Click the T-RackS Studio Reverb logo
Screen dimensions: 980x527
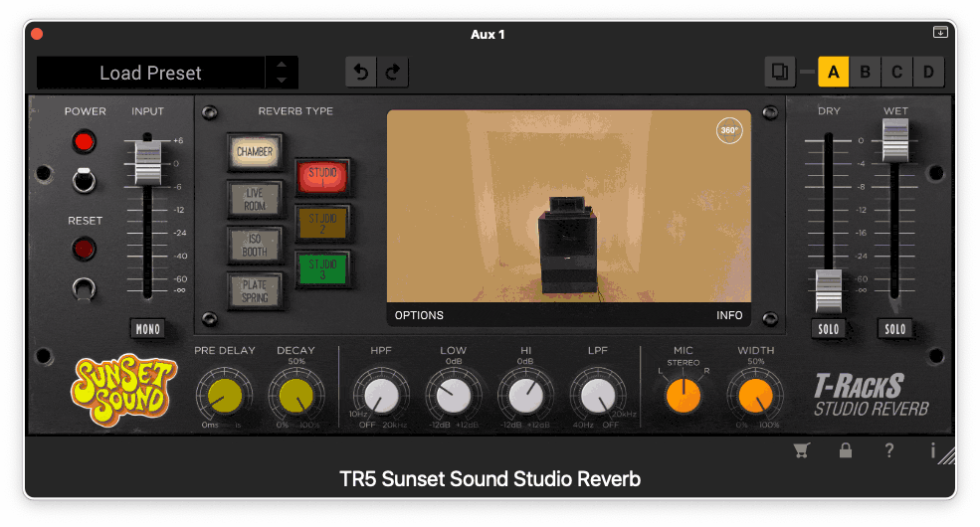pyautogui.click(x=871, y=395)
